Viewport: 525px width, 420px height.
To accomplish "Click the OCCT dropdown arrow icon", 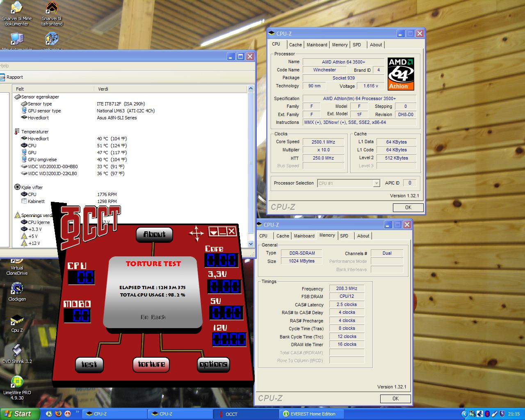I will [x=213, y=232].
